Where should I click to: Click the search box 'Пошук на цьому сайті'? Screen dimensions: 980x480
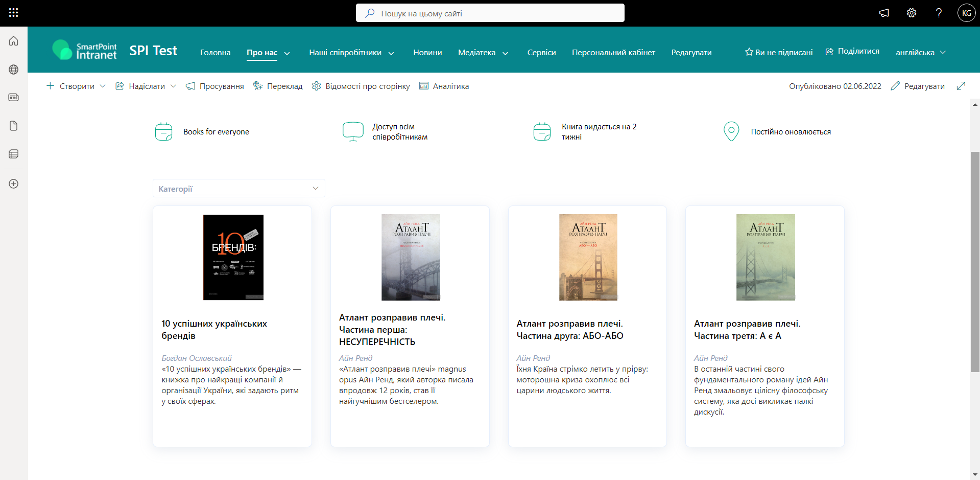490,13
